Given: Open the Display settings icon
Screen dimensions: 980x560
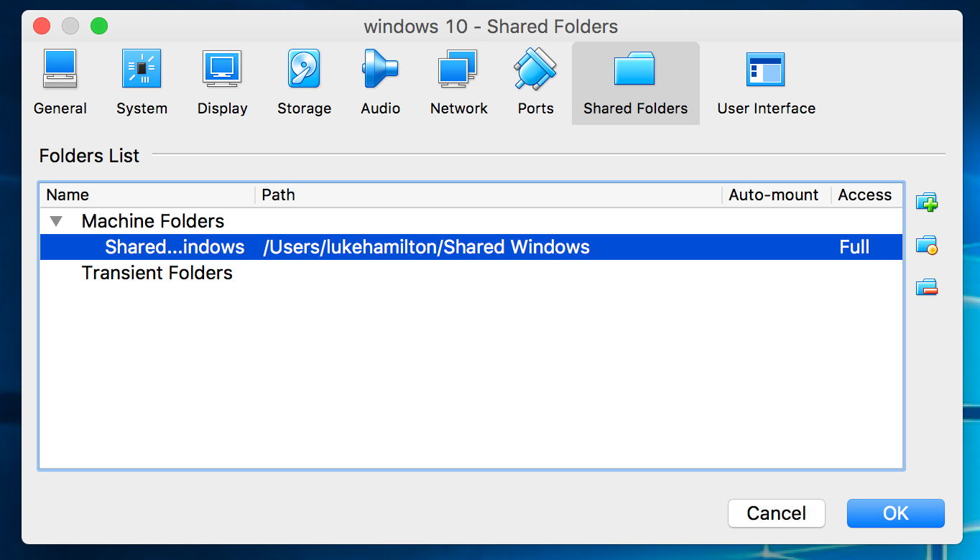Looking at the screenshot, I should pyautogui.click(x=222, y=69).
